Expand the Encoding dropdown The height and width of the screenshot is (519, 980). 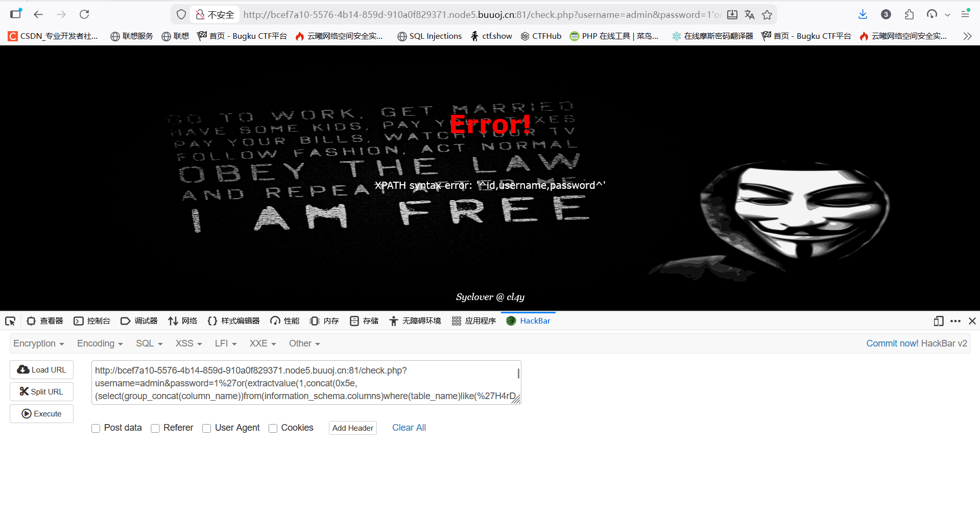(100, 343)
